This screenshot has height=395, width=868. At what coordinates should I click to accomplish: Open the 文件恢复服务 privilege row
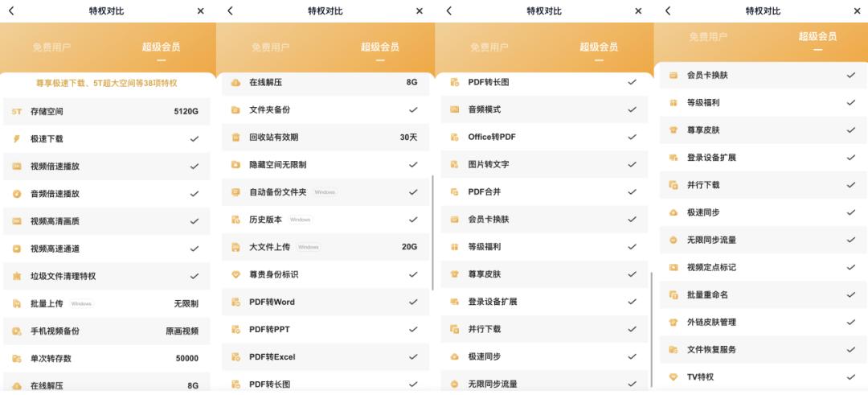757,349
